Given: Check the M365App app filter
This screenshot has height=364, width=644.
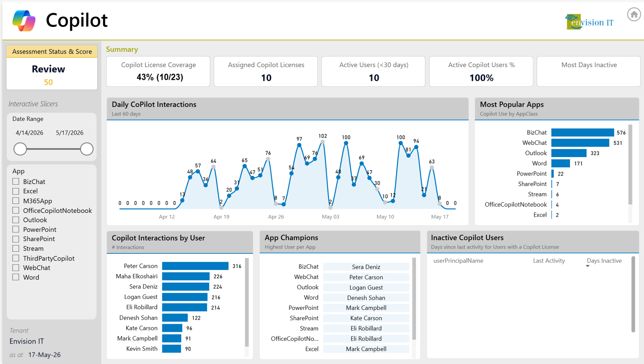Looking at the screenshot, I should [x=16, y=201].
